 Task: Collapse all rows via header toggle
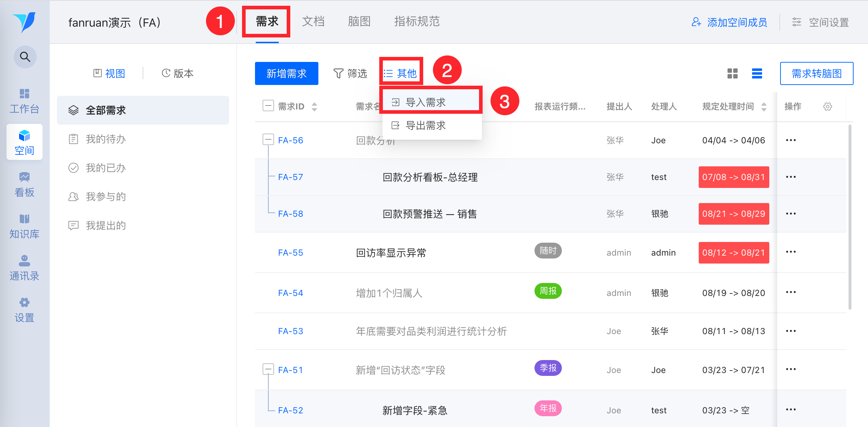(268, 106)
